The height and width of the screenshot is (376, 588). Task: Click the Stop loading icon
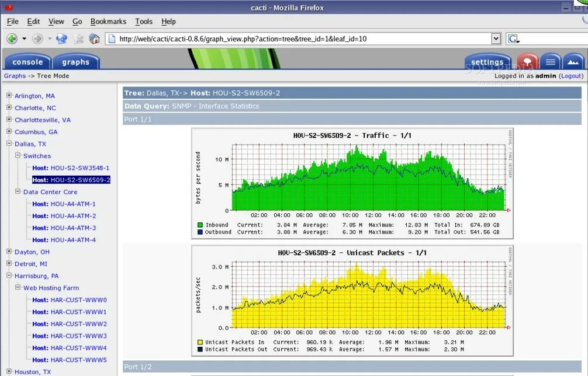click(x=78, y=39)
